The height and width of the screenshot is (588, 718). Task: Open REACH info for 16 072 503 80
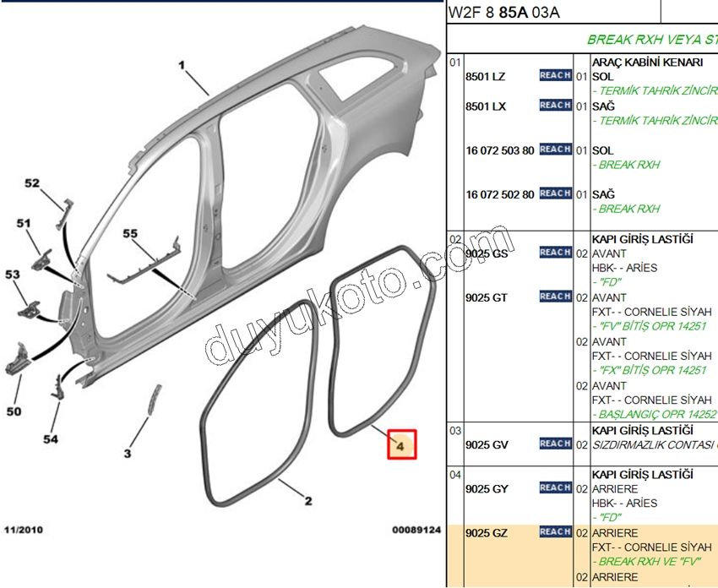(555, 150)
